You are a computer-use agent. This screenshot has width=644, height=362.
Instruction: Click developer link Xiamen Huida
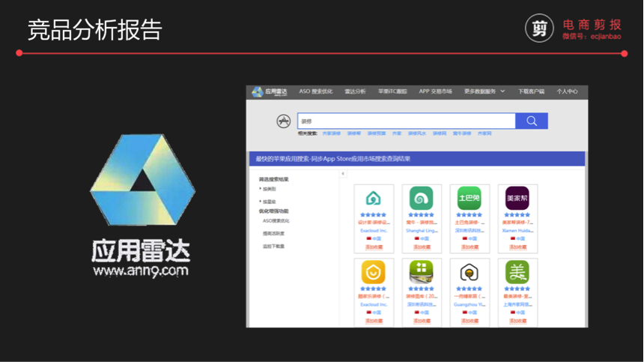(517, 231)
